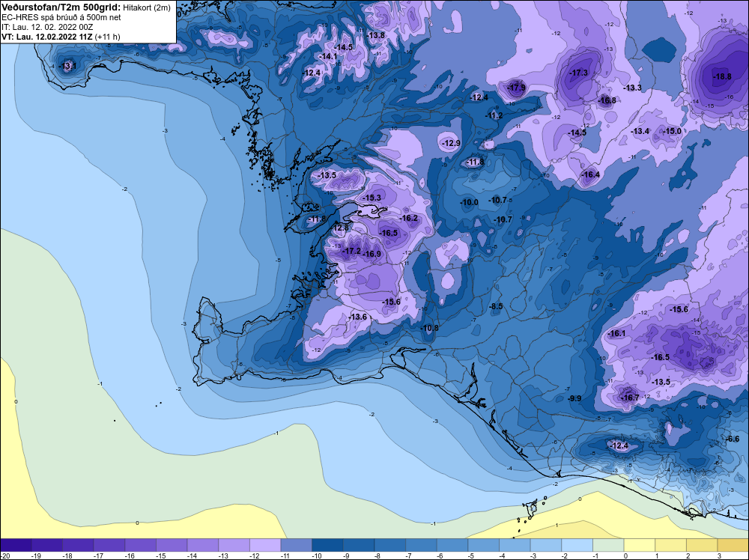Click the -13.3 temperature label
Viewport: 749px width, 560px height.
632,88
